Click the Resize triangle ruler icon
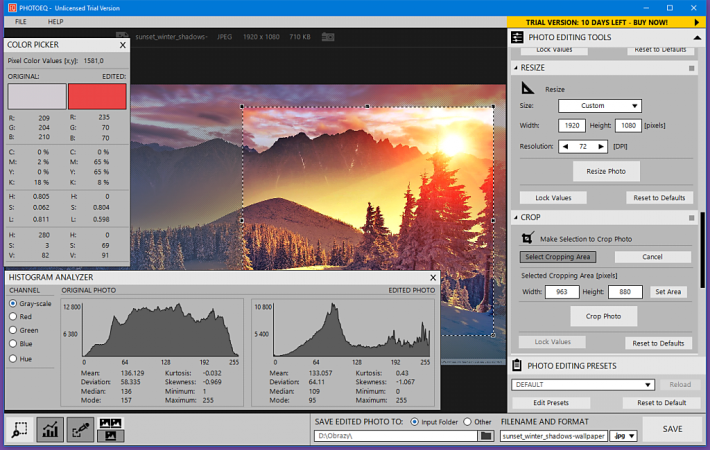This screenshot has width=710, height=450. tap(528, 88)
